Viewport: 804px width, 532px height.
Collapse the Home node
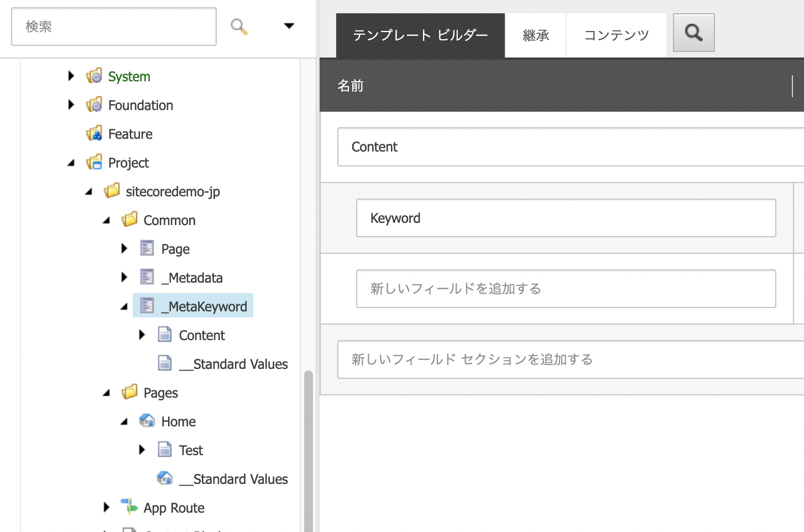click(x=124, y=421)
